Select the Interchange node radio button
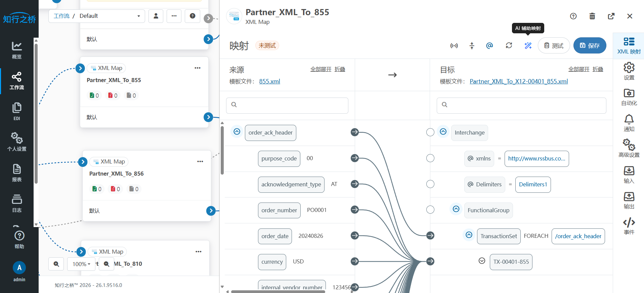This screenshot has height=293, width=644. coord(430,133)
